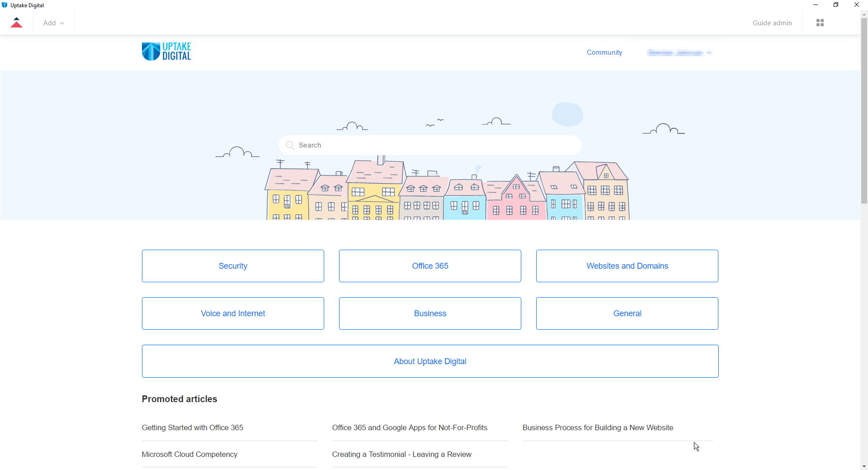Open the Office 365 category
868x470 pixels.
pos(430,266)
